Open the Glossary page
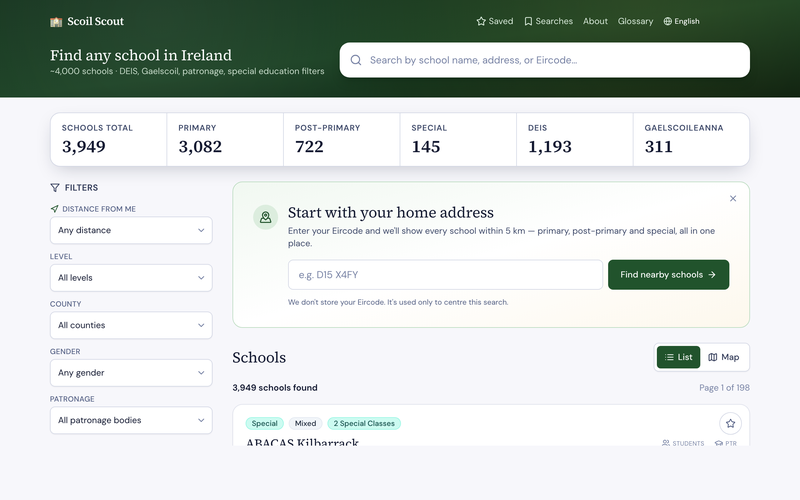Viewport: 800px width, 500px height. tap(635, 21)
